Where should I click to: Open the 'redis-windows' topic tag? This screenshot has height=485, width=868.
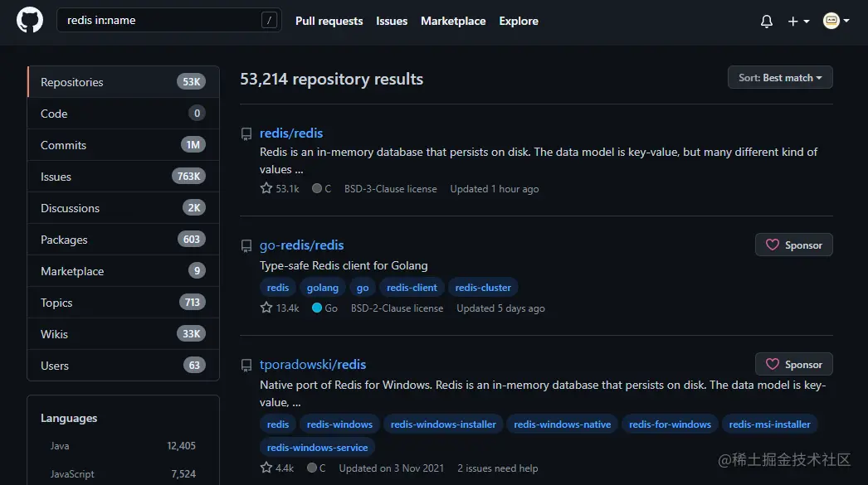[340, 424]
